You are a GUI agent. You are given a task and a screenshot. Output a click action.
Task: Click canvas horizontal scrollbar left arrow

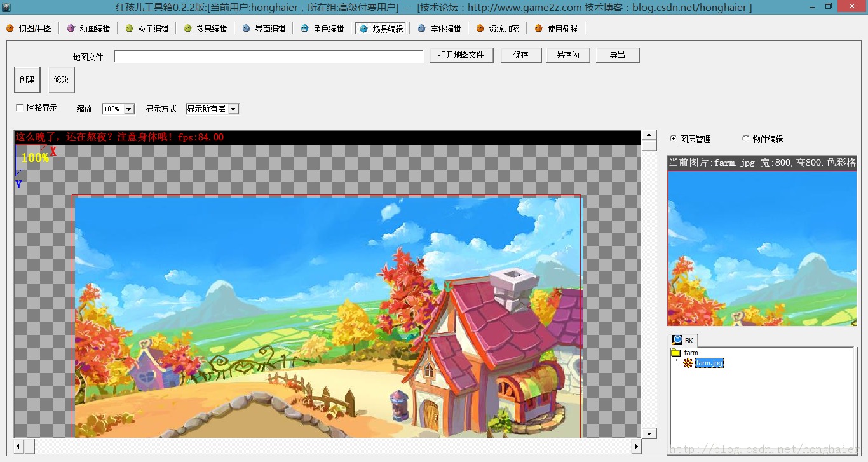[x=18, y=447]
